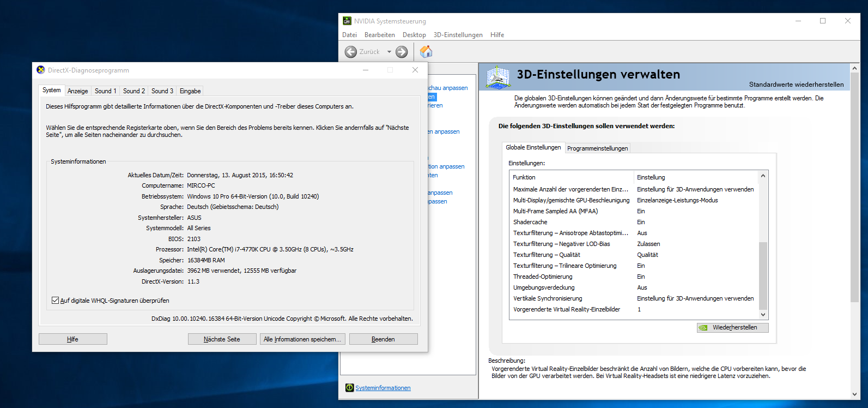
Task: Click Alle Informationen speichern button
Action: pyautogui.click(x=302, y=339)
